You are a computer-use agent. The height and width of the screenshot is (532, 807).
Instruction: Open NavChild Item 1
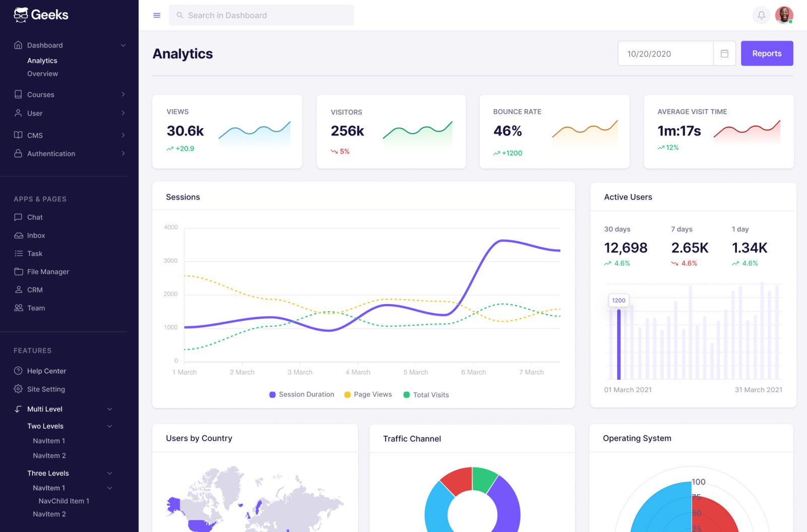64,501
